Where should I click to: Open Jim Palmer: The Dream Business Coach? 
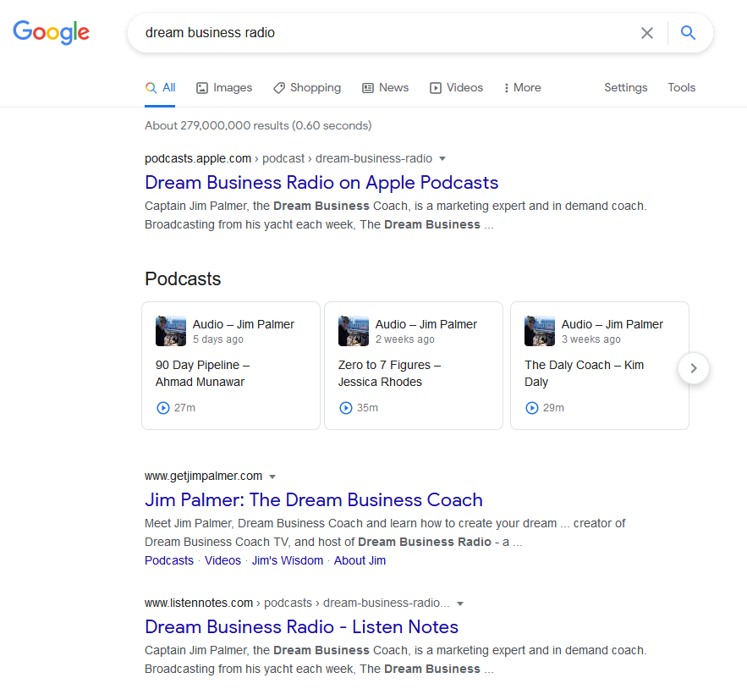(314, 500)
